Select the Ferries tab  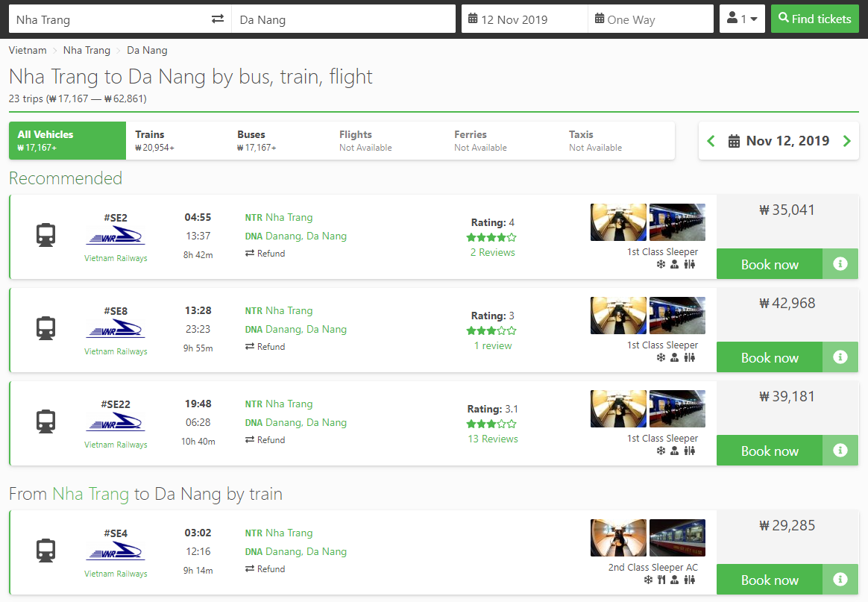pyautogui.click(x=503, y=141)
